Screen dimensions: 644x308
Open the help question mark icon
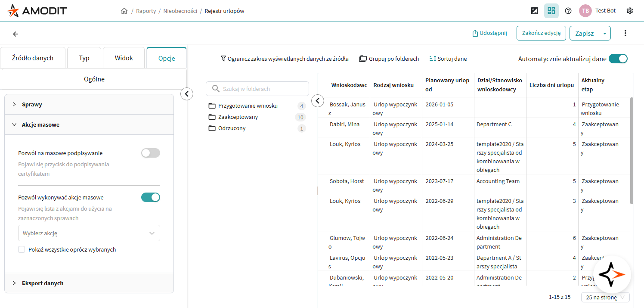[x=568, y=11]
